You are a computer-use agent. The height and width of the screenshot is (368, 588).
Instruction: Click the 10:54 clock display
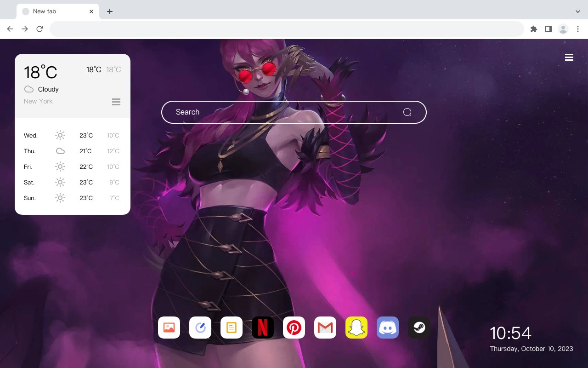511,333
